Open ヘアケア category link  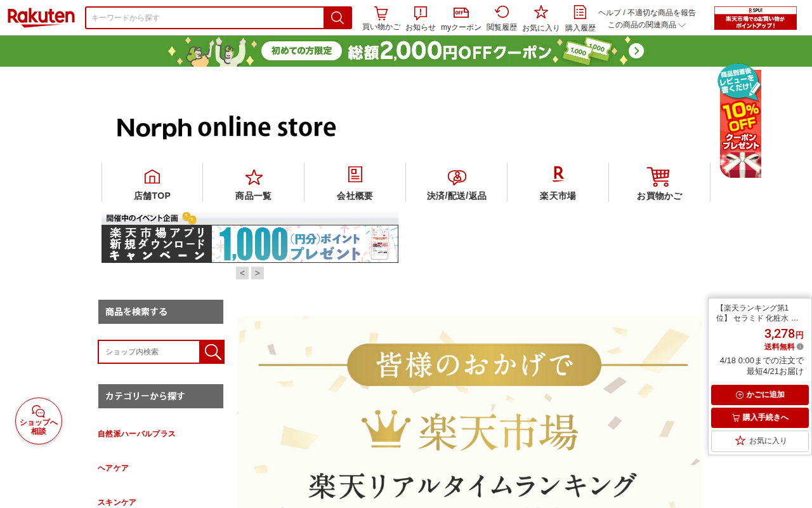[113, 468]
